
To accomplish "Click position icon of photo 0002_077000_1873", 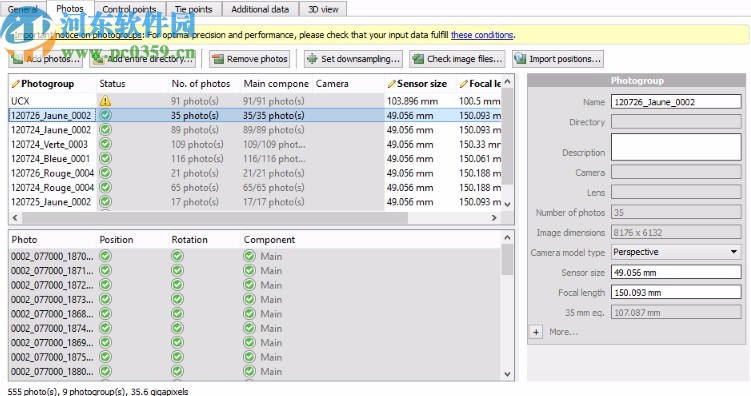I will tap(105, 299).
